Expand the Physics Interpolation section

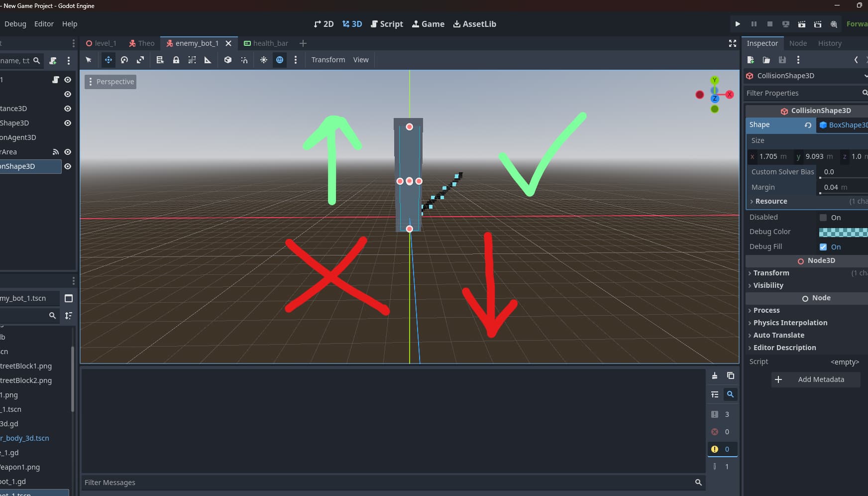click(790, 323)
